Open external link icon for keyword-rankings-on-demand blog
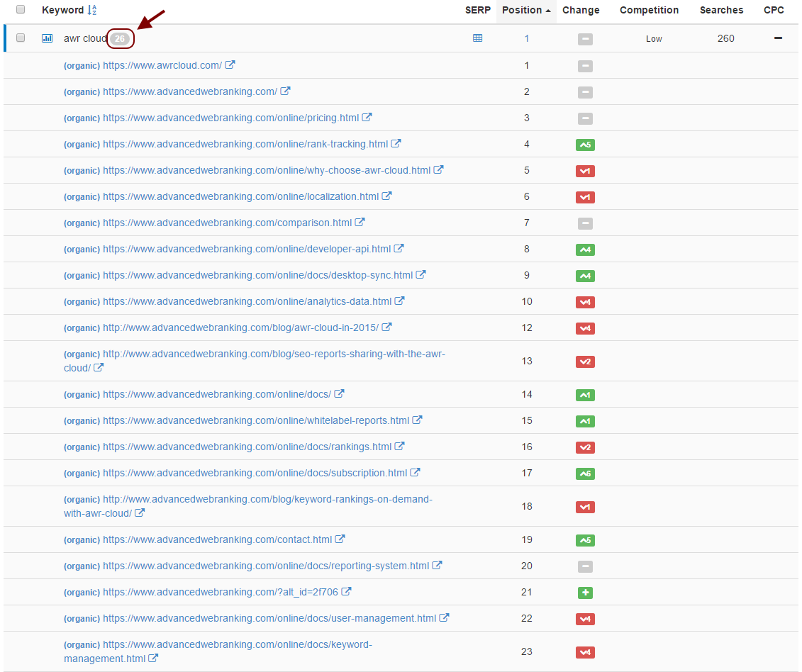 click(x=140, y=513)
